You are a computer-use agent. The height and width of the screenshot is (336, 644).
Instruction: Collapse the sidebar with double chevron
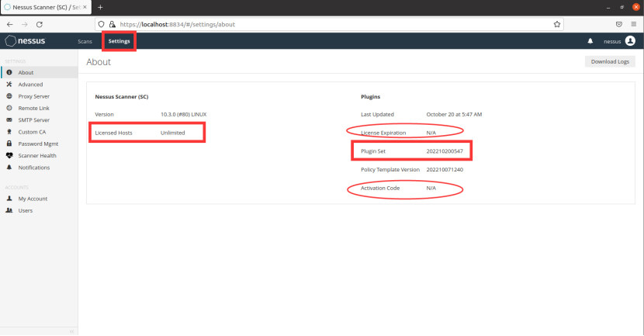pos(72,331)
